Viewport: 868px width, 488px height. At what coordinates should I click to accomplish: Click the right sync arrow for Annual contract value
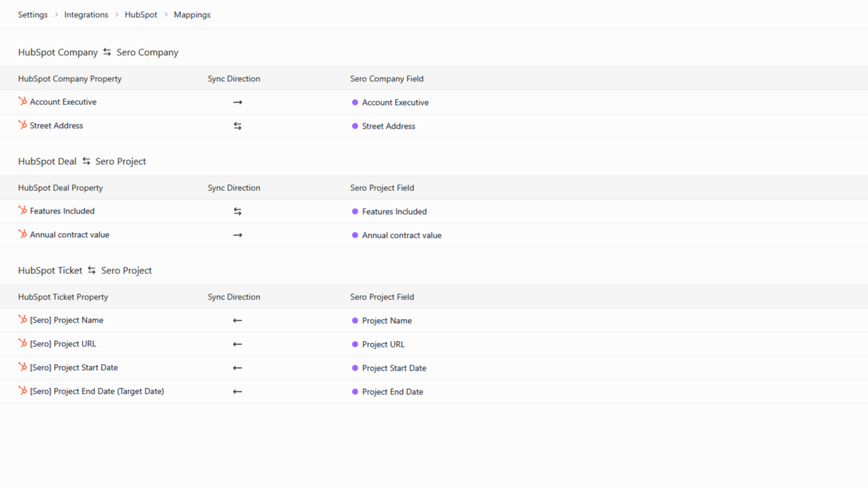click(237, 234)
